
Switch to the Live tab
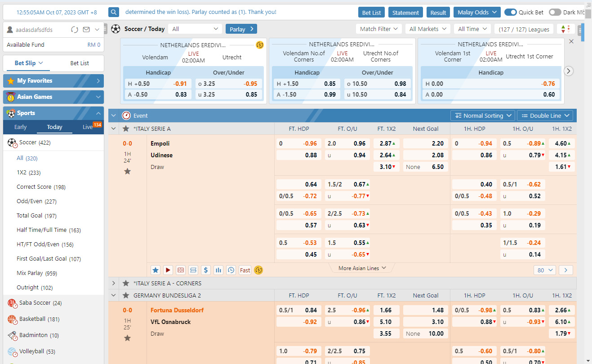coord(88,127)
